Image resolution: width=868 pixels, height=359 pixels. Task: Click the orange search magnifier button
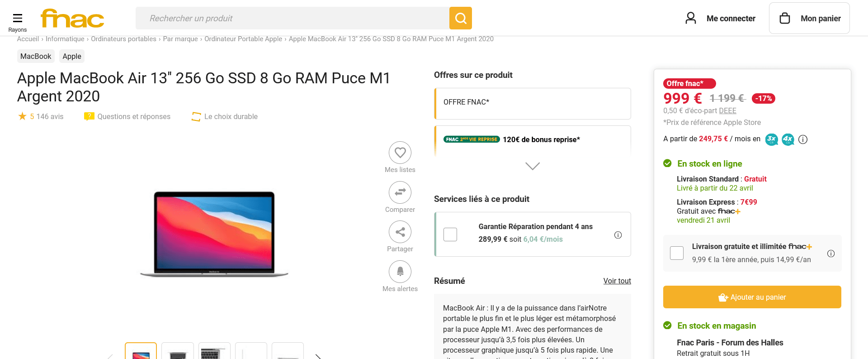pos(461,18)
